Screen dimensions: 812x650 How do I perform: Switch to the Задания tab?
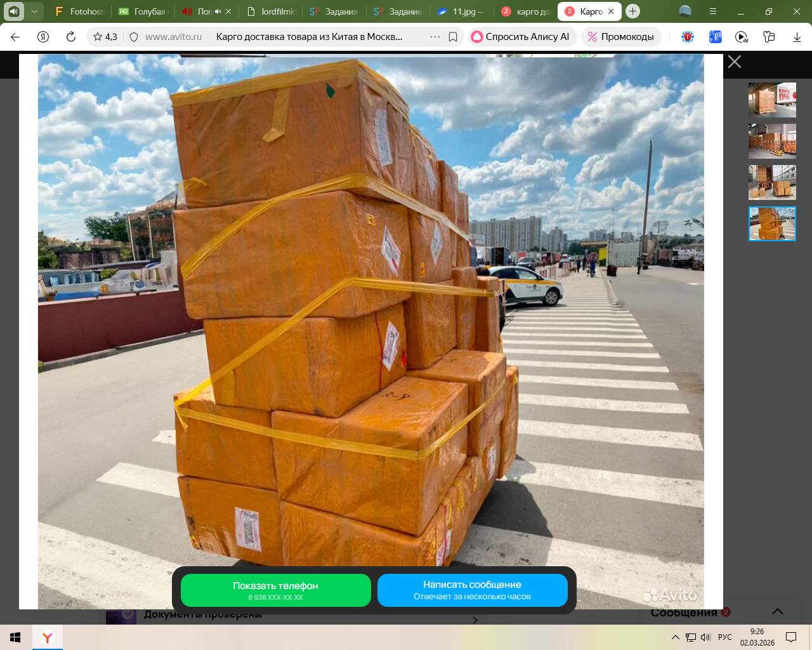point(334,11)
